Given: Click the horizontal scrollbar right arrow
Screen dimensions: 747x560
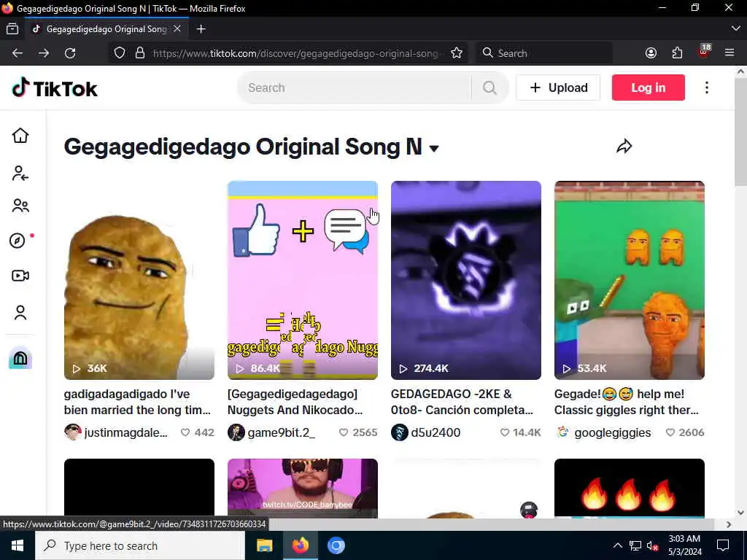Looking at the screenshot, I should 729,524.
